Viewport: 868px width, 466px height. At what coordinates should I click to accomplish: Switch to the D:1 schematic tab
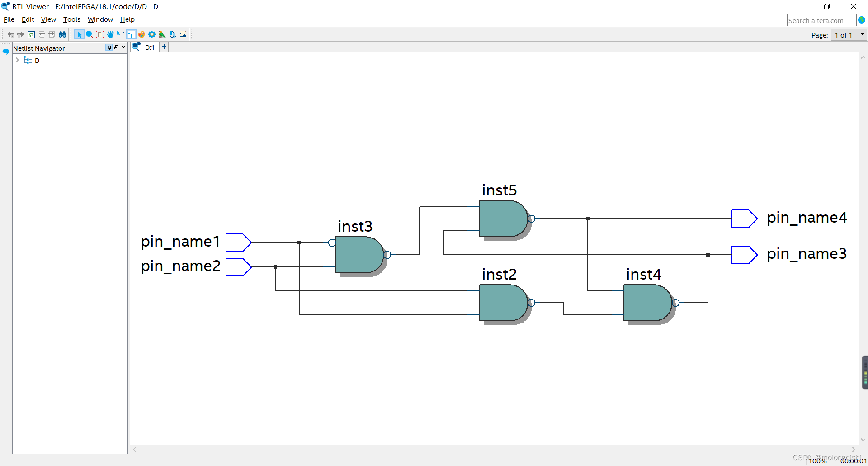coord(147,47)
